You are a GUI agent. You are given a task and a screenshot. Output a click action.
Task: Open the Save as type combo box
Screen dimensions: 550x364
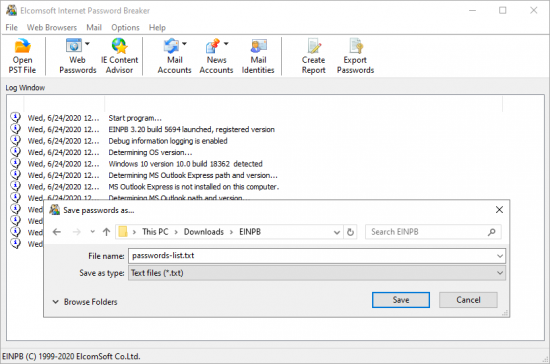click(317, 273)
